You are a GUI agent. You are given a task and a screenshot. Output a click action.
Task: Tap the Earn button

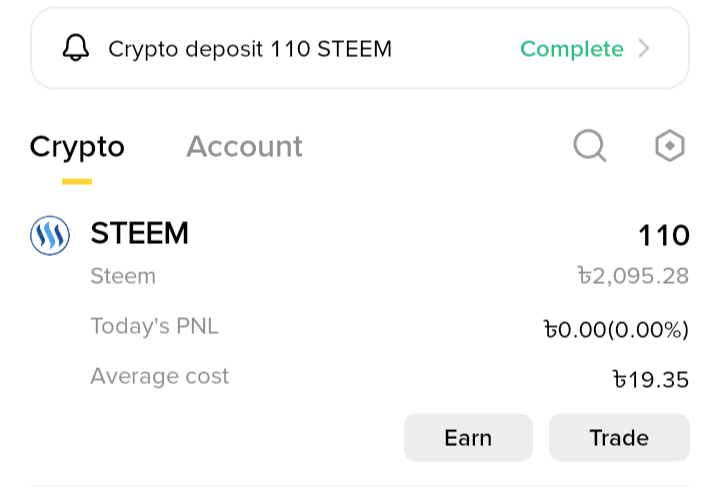[x=468, y=437]
